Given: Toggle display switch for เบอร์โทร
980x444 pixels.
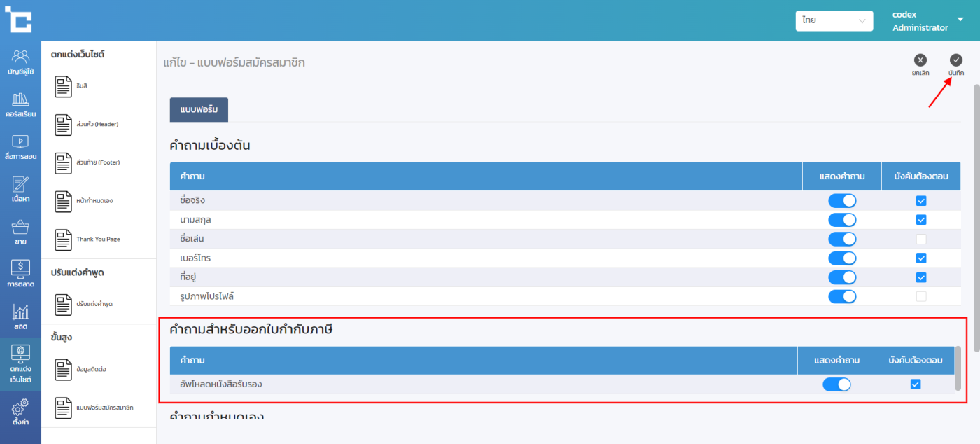Looking at the screenshot, I should point(841,258).
